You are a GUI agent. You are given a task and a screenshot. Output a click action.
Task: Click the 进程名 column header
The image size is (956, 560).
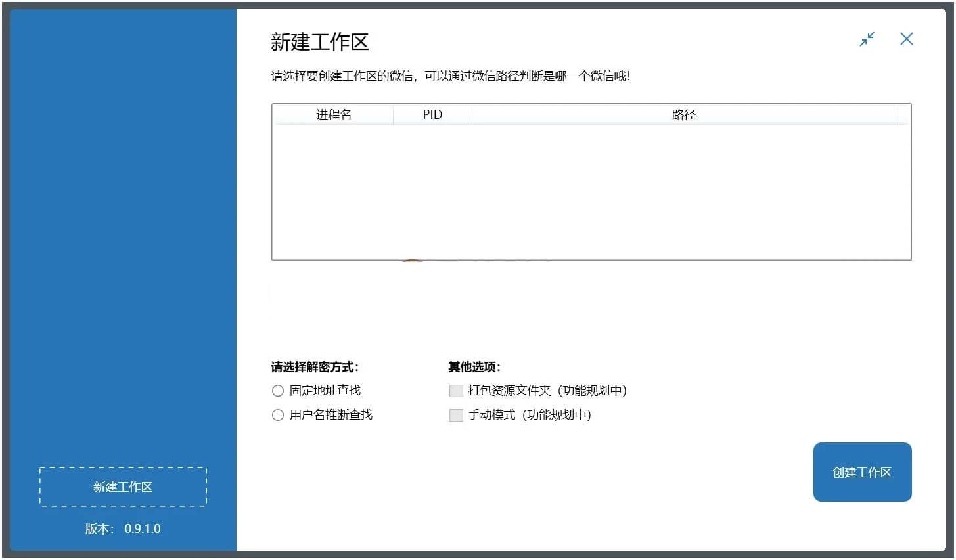coord(334,114)
